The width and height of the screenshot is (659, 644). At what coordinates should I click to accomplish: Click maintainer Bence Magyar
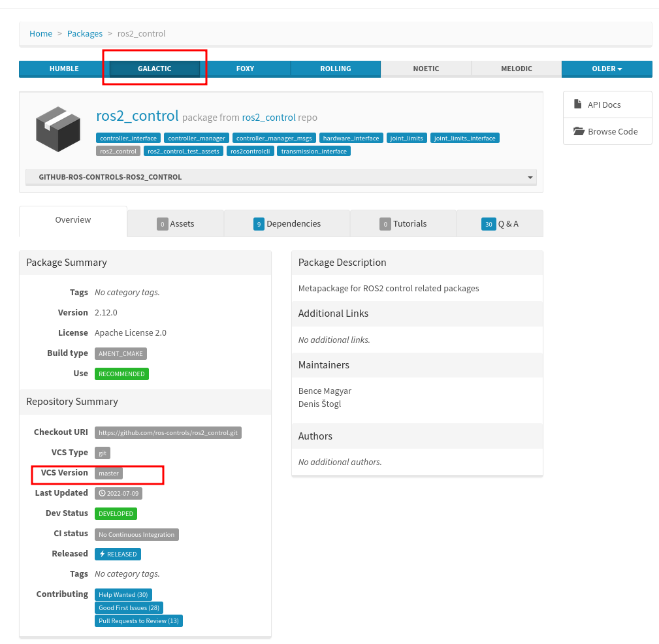pos(325,391)
